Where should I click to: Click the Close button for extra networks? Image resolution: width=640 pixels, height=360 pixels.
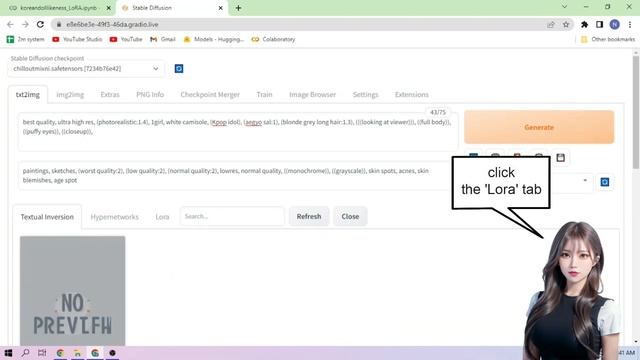point(350,217)
